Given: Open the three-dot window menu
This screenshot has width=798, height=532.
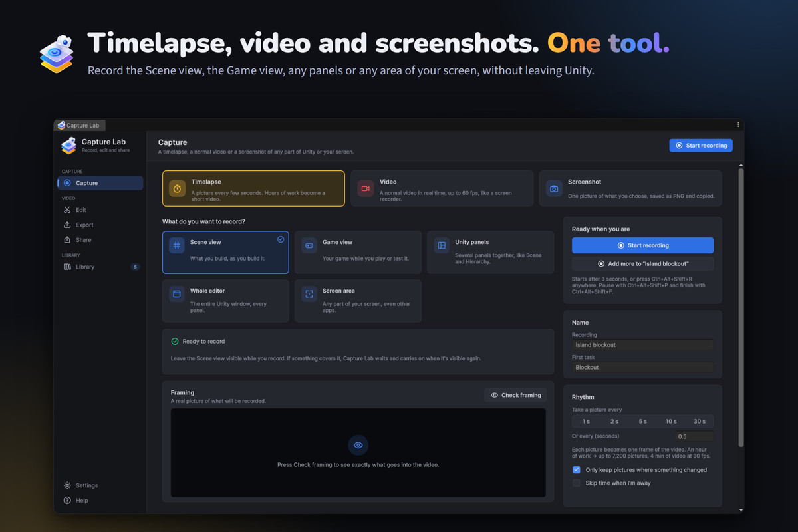Looking at the screenshot, I should click(738, 125).
